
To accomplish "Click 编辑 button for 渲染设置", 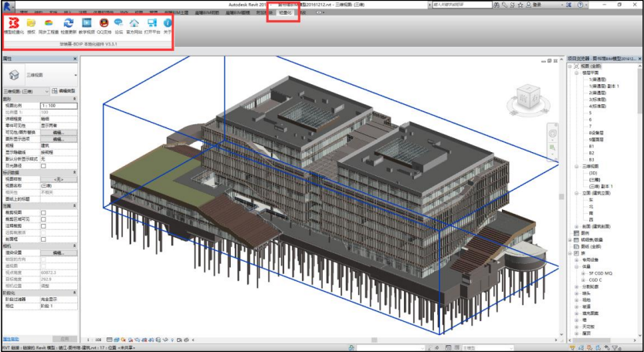I will pos(59,252).
